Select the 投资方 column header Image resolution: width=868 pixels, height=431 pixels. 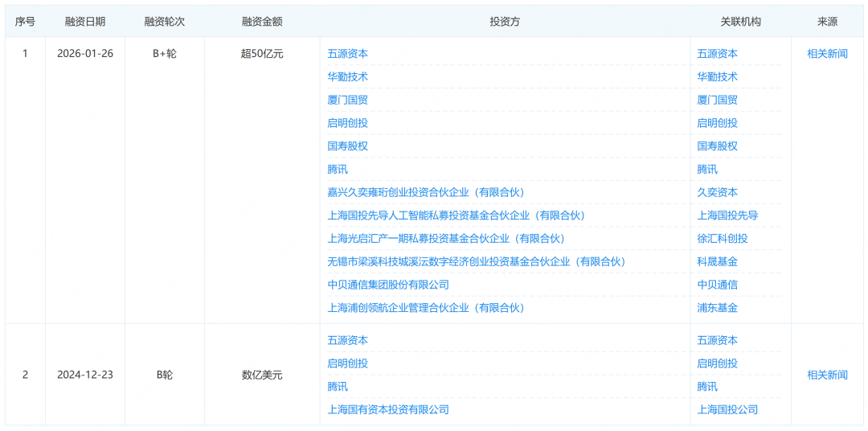505,22
